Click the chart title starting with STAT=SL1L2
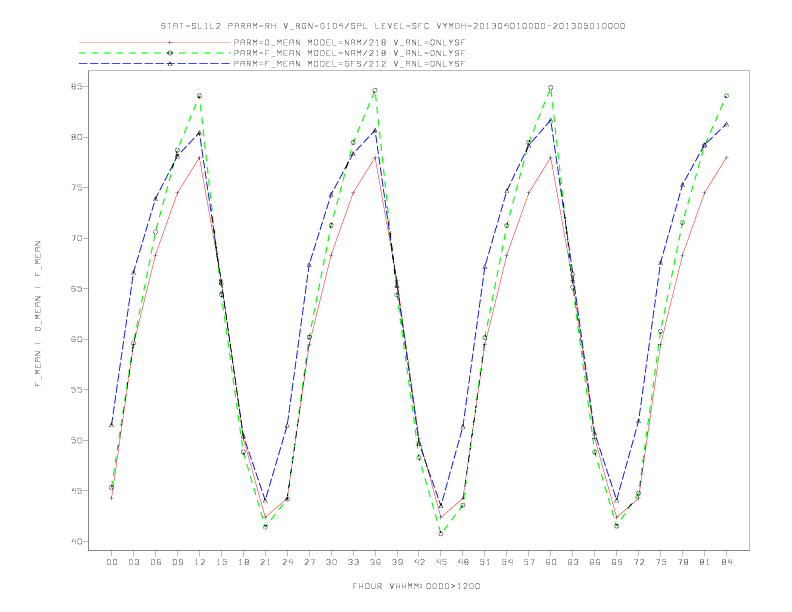Image resolution: width=792 pixels, height=612 pixels. [392, 26]
